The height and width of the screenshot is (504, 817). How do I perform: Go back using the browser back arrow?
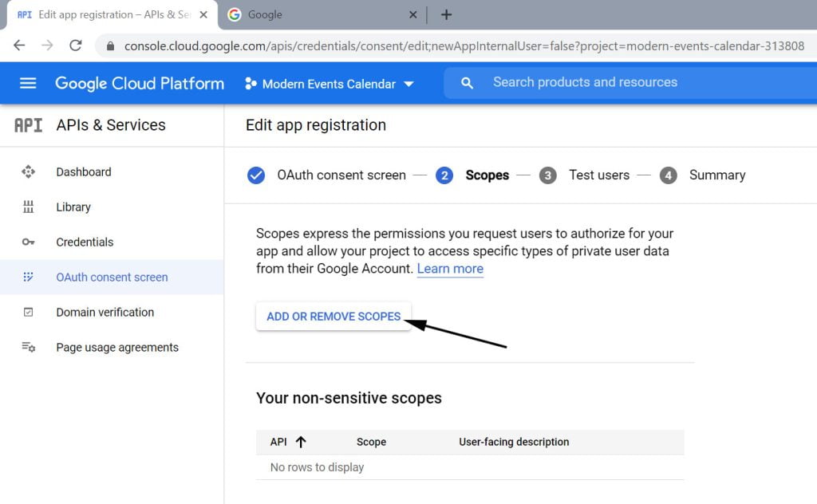point(19,45)
